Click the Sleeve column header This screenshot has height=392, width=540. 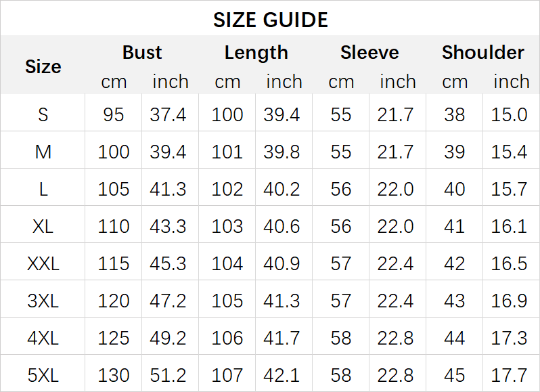tap(369, 52)
